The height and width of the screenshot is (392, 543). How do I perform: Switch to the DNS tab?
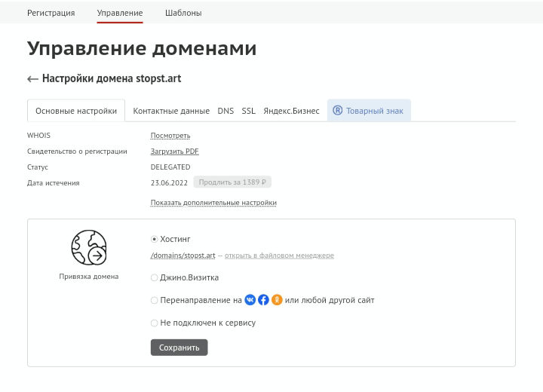[225, 111]
